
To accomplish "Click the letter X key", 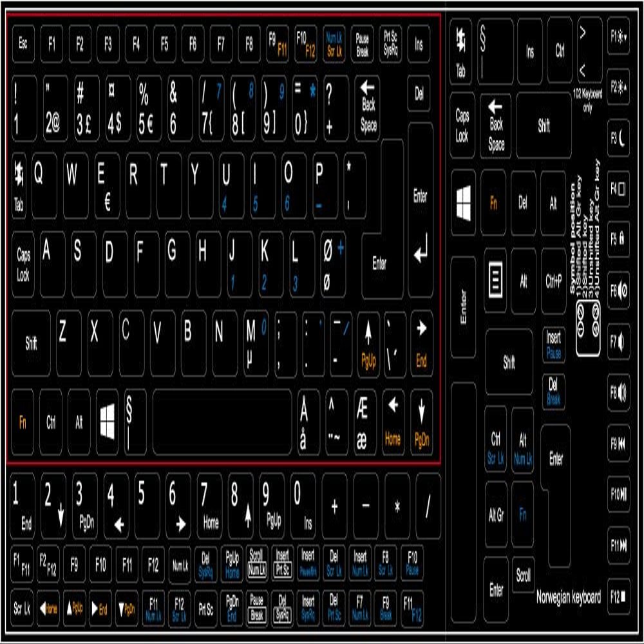I will click(x=100, y=343).
